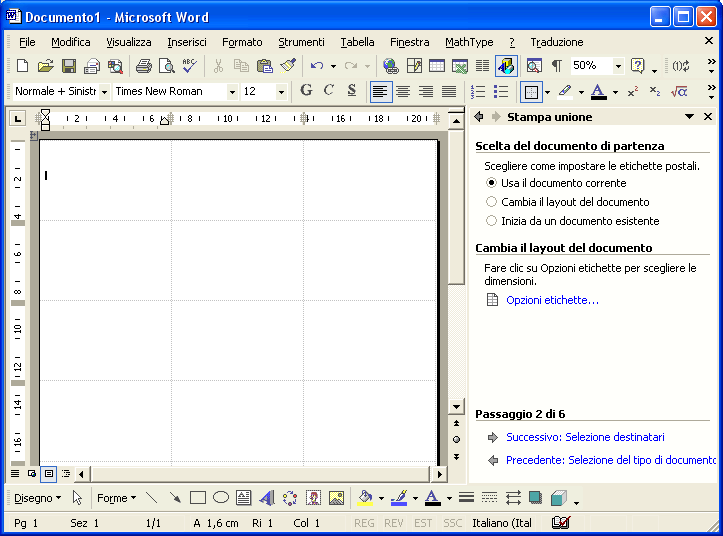
Task: Print the document with the printer icon
Action: tap(143, 66)
